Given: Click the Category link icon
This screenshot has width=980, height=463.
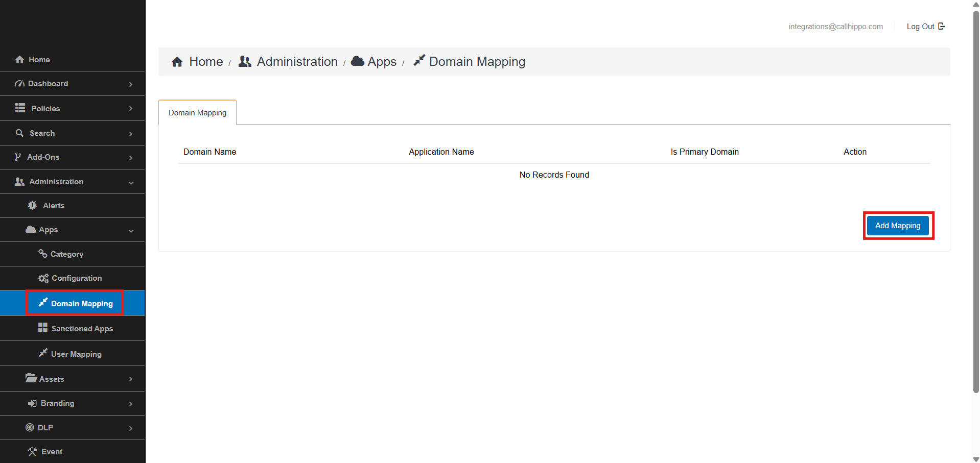Looking at the screenshot, I should 43,254.
